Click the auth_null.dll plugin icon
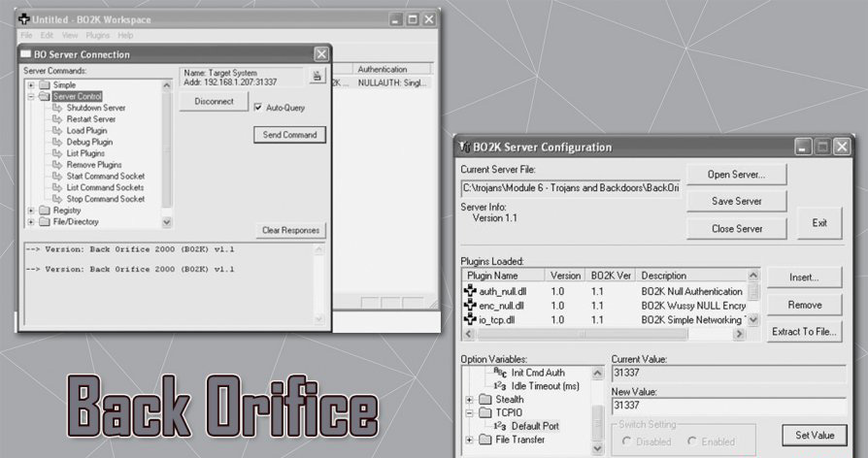 (470, 291)
